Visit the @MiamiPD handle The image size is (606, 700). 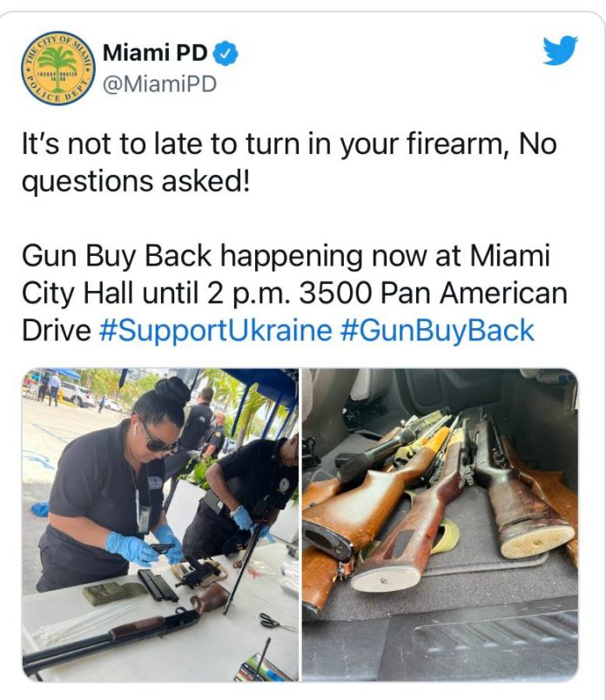click(160, 84)
